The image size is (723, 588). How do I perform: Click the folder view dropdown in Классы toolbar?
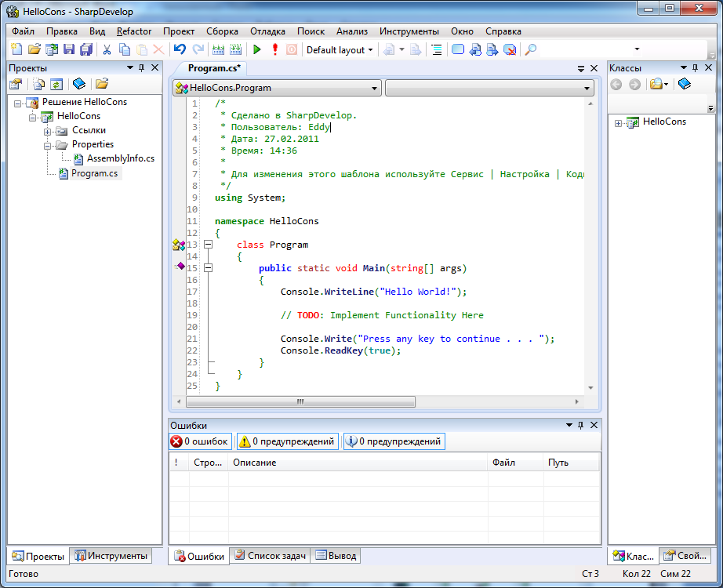[x=659, y=84]
